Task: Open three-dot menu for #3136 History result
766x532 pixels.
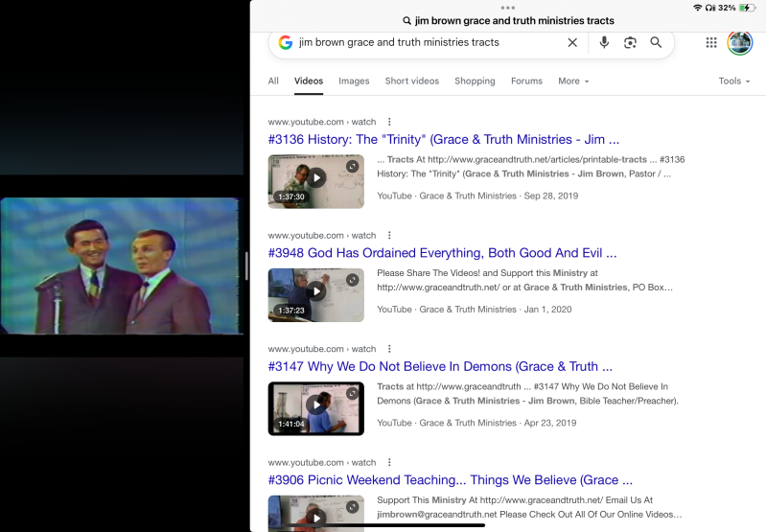Action: click(389, 122)
